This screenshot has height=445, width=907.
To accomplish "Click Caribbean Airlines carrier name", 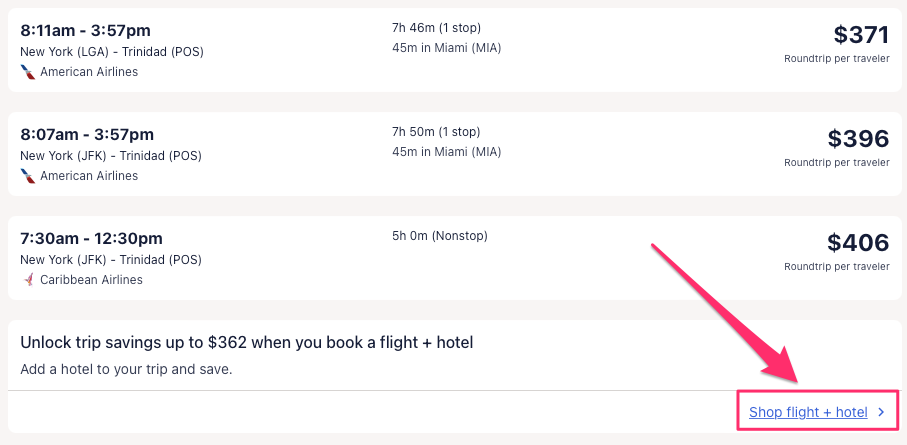I will 91,280.
